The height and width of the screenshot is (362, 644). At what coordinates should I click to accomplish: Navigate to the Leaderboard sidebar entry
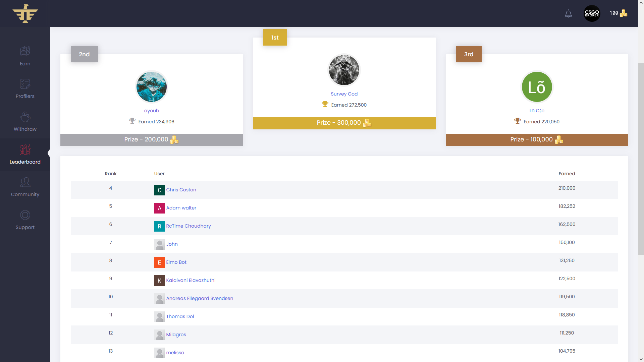coord(25,162)
